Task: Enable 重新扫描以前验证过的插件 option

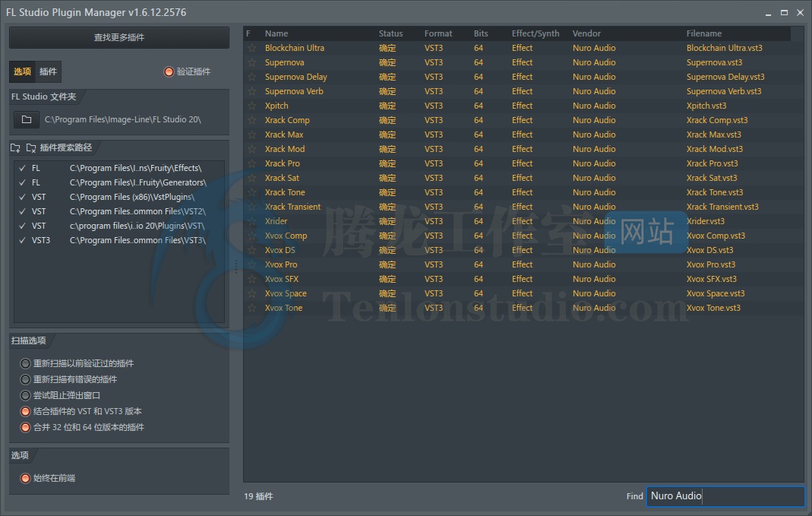Action: [x=26, y=363]
